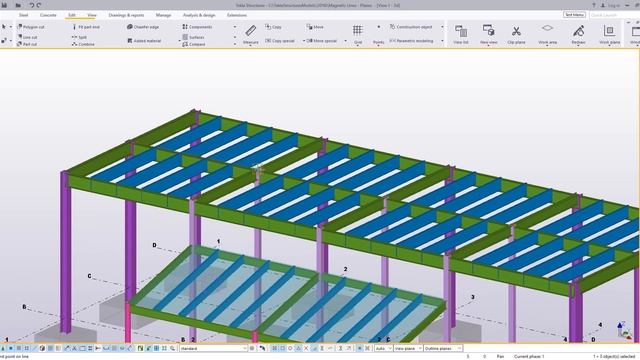Screen dimensions: 640x360
Task: Select the Line cut tool
Action: 27,37
